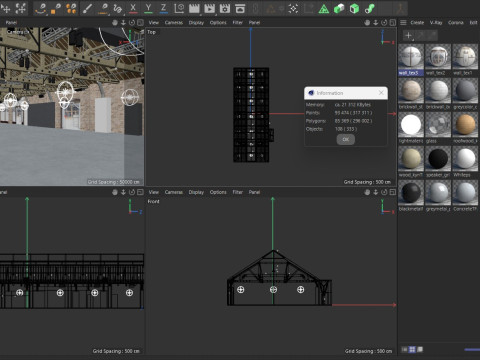This screenshot has width=480, height=360.
Task: Click the Front viewport label
Action: coord(153,201)
